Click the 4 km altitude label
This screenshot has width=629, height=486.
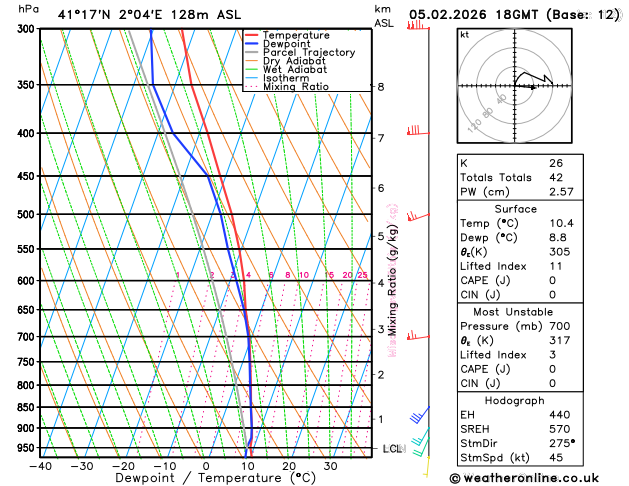(381, 283)
